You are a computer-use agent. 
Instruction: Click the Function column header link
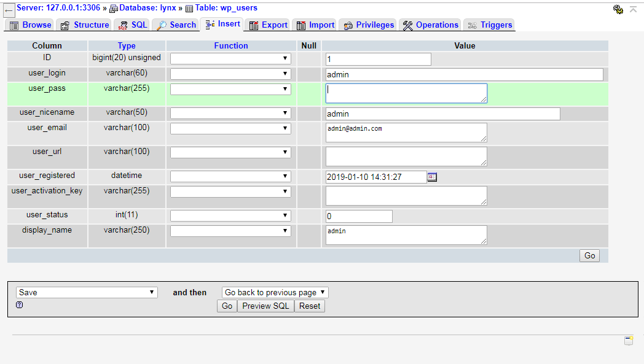tap(231, 45)
